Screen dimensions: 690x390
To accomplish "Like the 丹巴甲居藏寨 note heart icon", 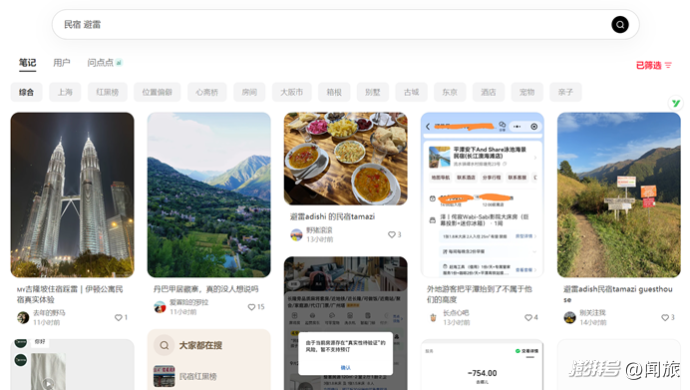I will pyautogui.click(x=251, y=307).
